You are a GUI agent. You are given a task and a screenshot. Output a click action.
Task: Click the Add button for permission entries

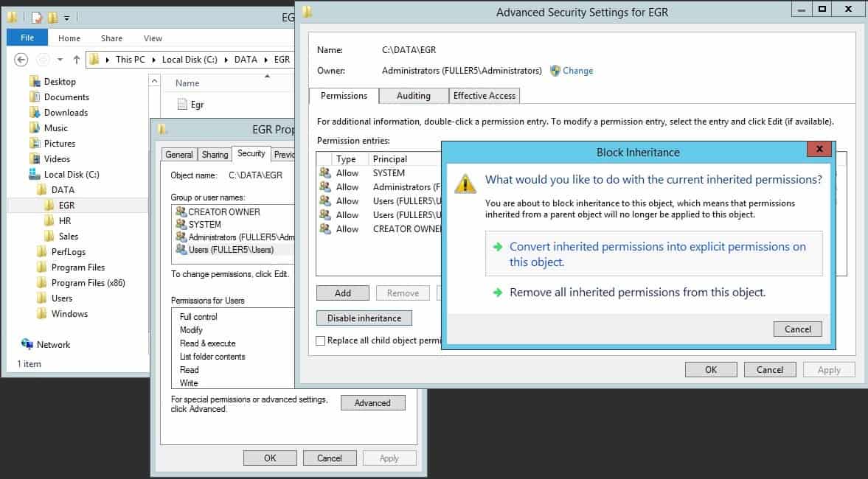click(x=343, y=293)
